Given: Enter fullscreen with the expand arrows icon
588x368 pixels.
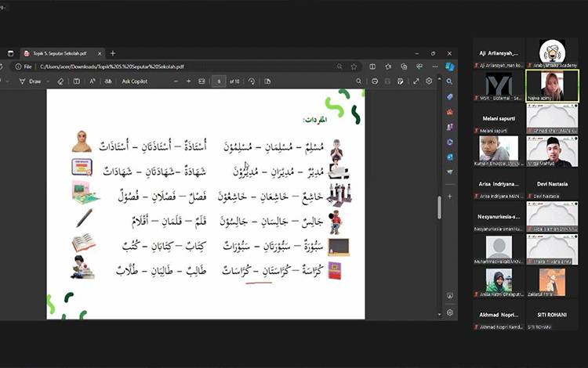Looking at the screenshot, I should (416, 81).
